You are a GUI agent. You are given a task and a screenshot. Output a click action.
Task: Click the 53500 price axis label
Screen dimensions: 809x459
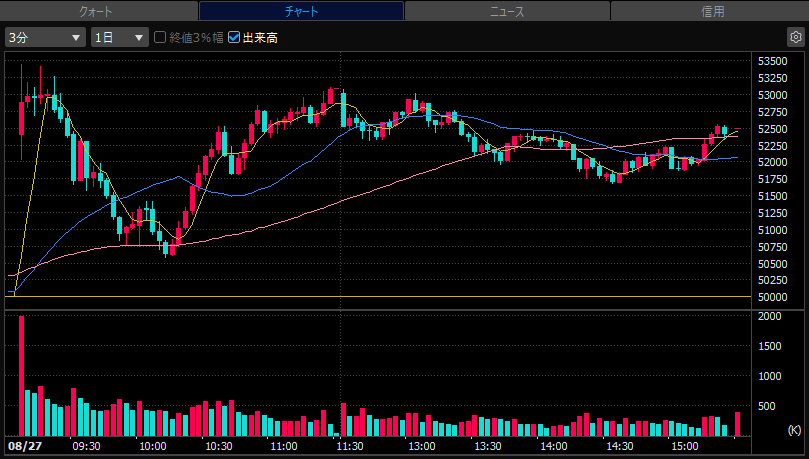click(x=772, y=61)
